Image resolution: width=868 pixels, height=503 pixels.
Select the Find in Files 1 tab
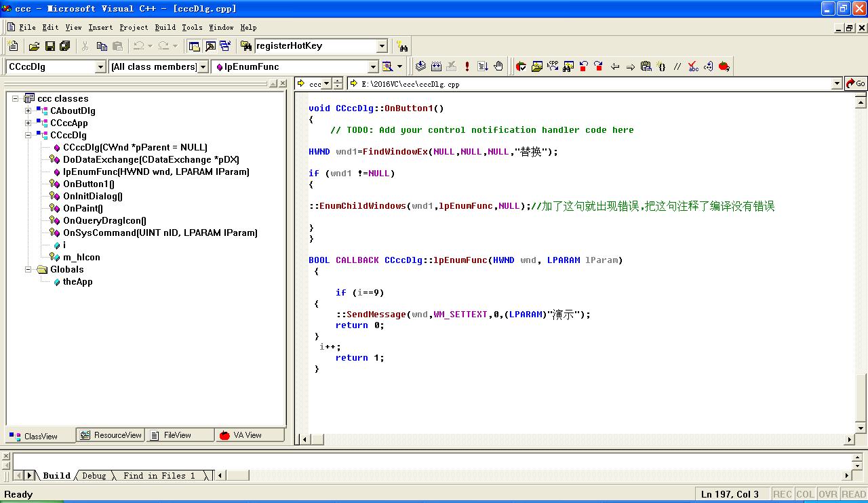159,476
